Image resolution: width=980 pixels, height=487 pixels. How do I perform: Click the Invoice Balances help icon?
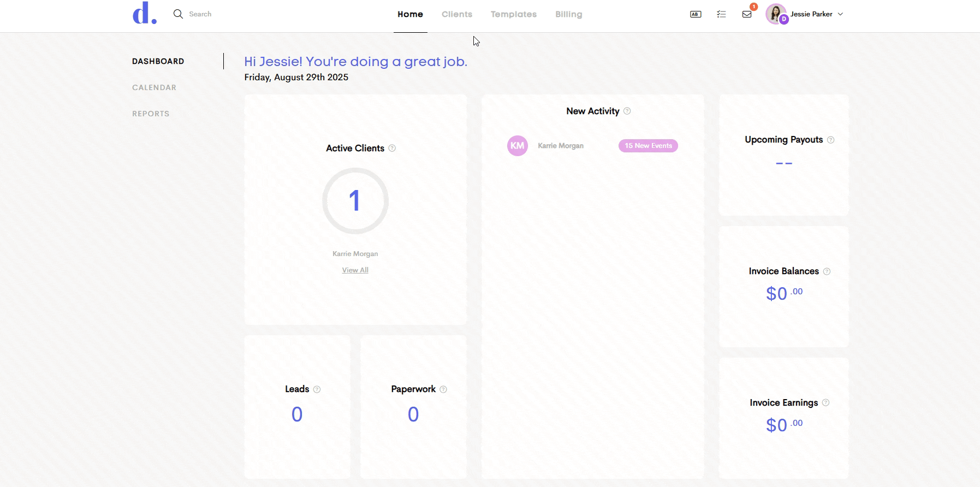tap(827, 271)
